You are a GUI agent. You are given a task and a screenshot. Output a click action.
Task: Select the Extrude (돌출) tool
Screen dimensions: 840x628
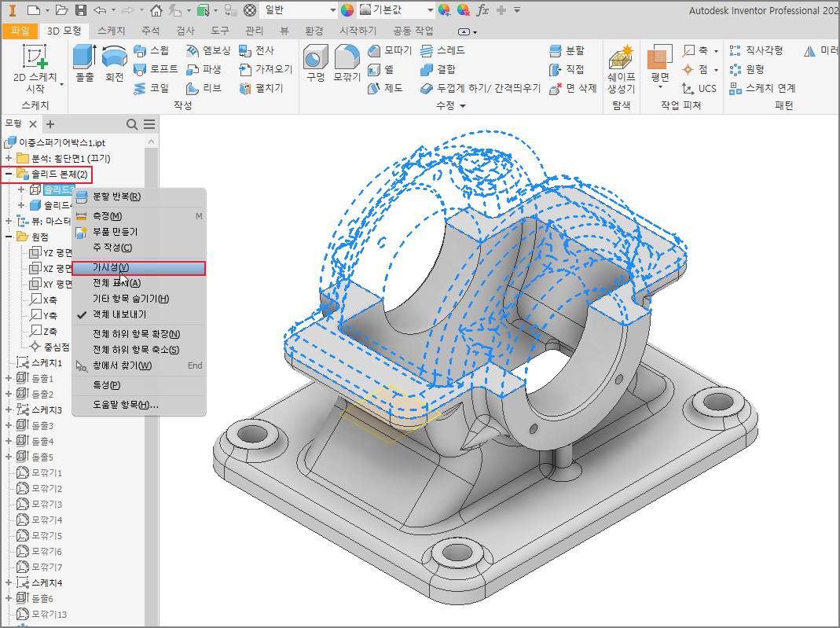click(x=85, y=63)
